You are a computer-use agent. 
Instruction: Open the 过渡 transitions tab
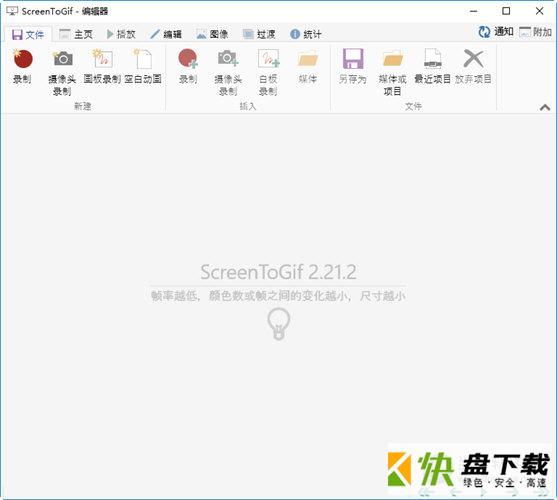tap(259, 34)
